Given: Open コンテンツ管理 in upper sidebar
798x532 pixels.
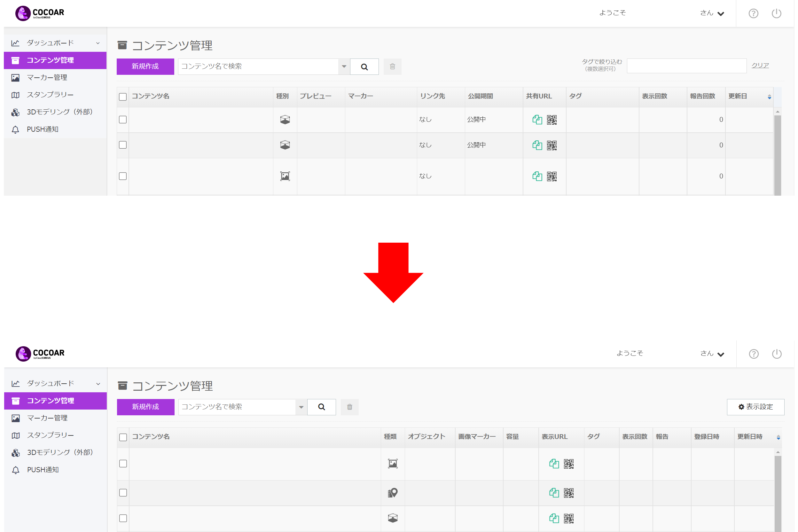Looking at the screenshot, I should tap(55, 60).
